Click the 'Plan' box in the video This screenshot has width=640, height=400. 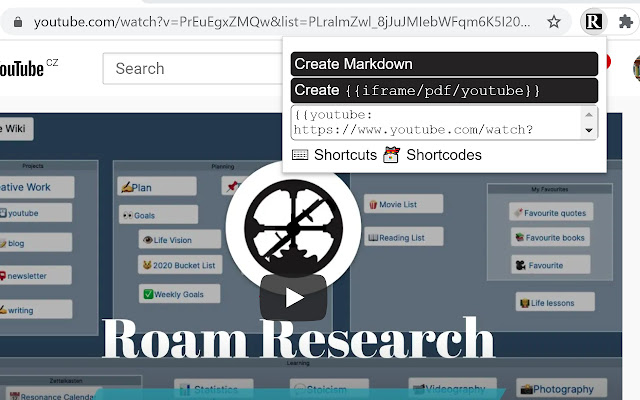[x=157, y=187]
